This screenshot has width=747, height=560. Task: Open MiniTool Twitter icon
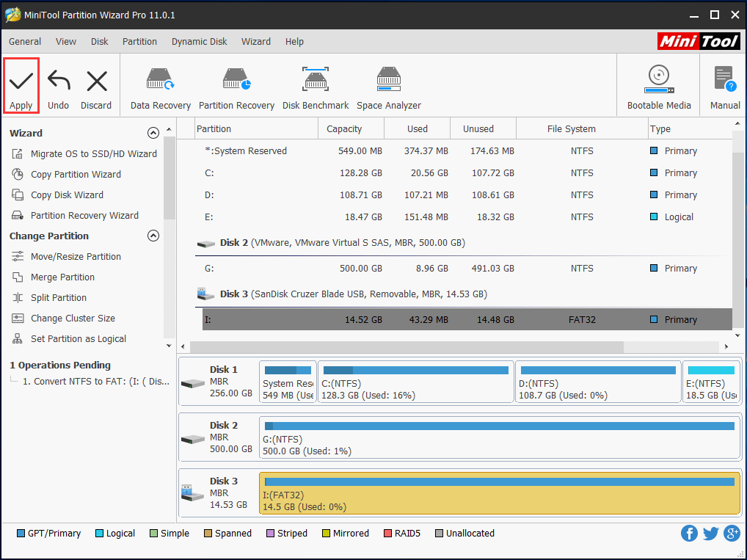pyautogui.click(x=710, y=534)
